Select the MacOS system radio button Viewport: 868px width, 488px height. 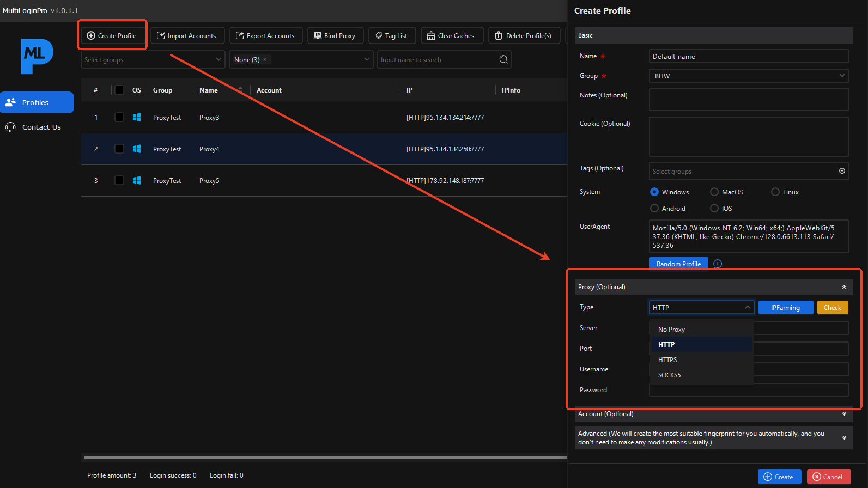[x=714, y=192]
